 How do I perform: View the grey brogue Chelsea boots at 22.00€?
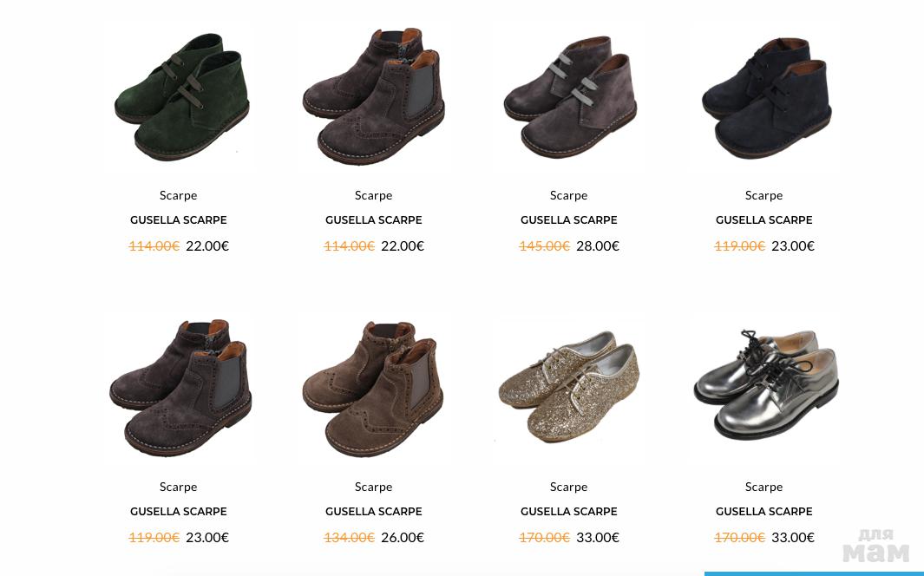click(374, 96)
